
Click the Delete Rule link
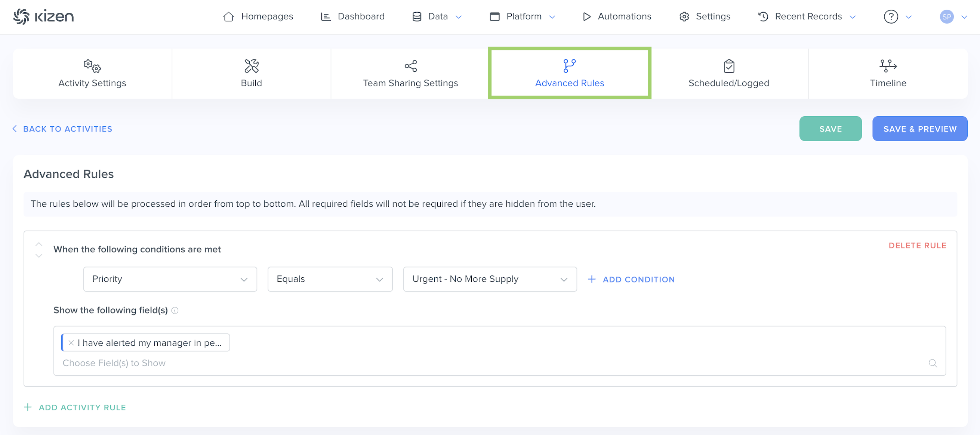pyautogui.click(x=917, y=246)
